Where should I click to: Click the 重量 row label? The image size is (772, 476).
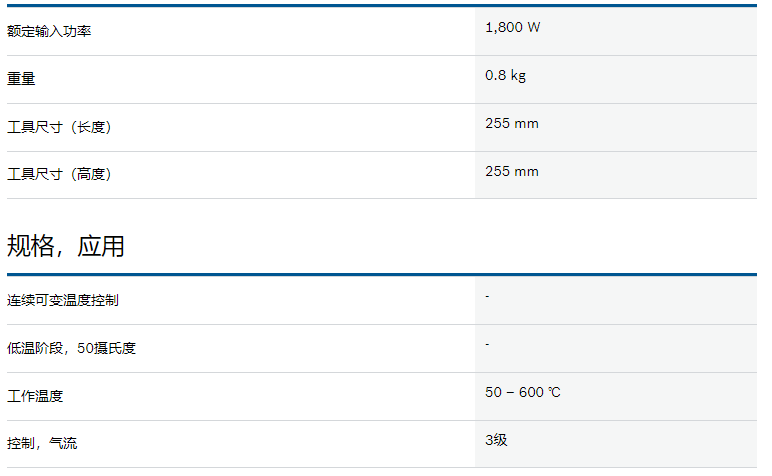[x=21, y=79]
